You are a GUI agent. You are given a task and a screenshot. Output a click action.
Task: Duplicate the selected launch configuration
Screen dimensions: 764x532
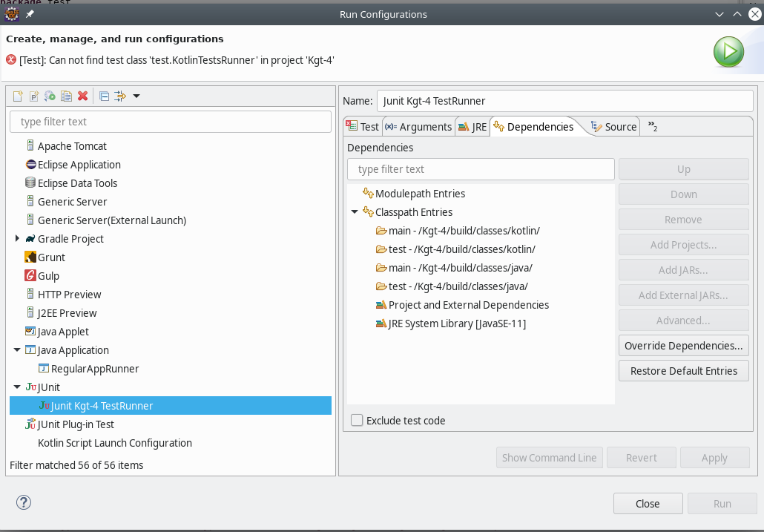pos(66,96)
